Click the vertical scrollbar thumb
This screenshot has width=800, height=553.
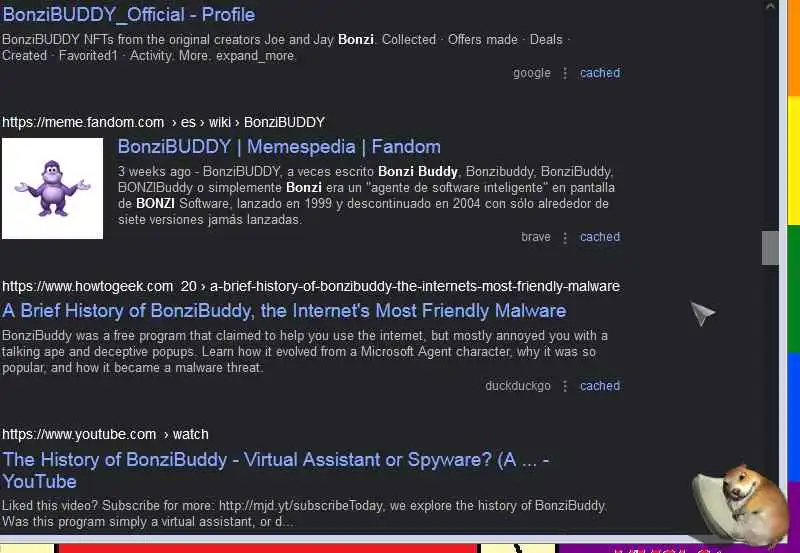(x=770, y=248)
